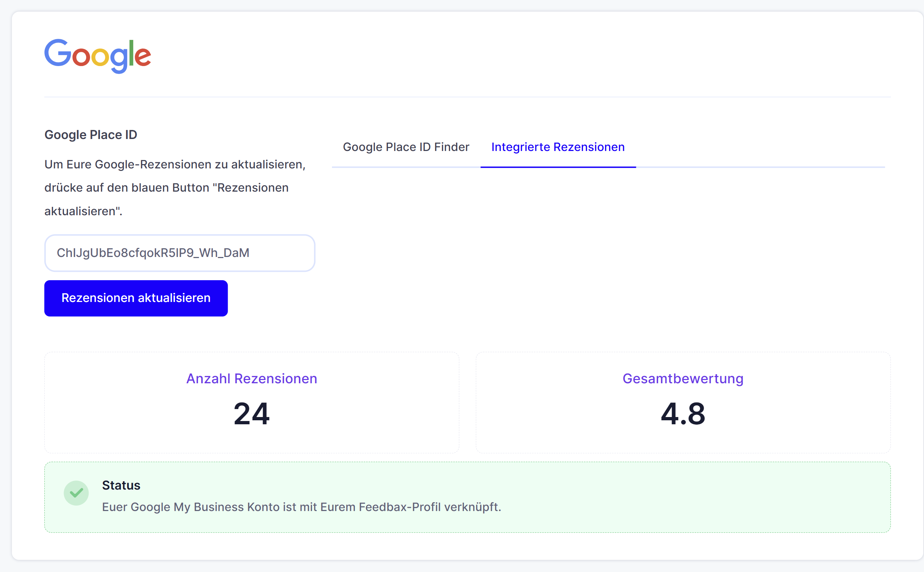Click the Feedbax-Profil verknüpft status message
This screenshot has height=572, width=924.
coord(301,507)
